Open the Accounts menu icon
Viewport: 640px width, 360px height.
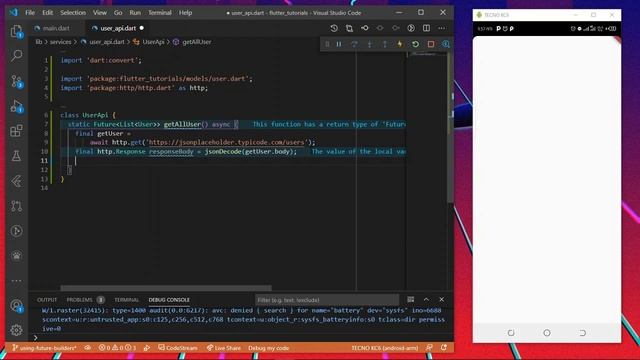(16, 305)
